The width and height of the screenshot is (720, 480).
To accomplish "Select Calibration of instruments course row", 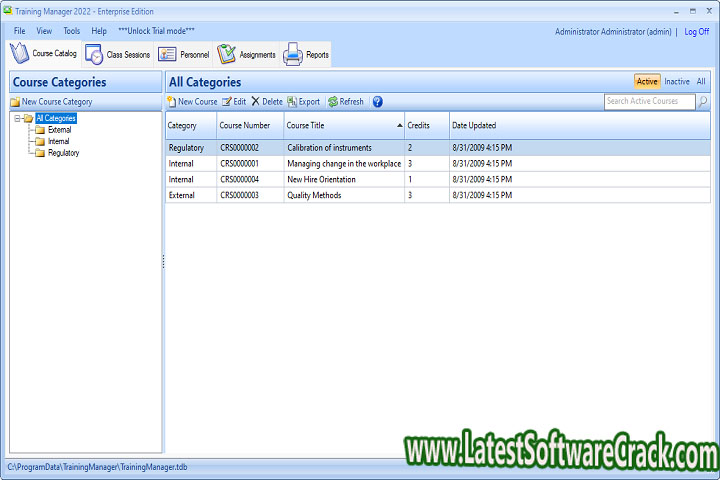I will (x=438, y=148).
